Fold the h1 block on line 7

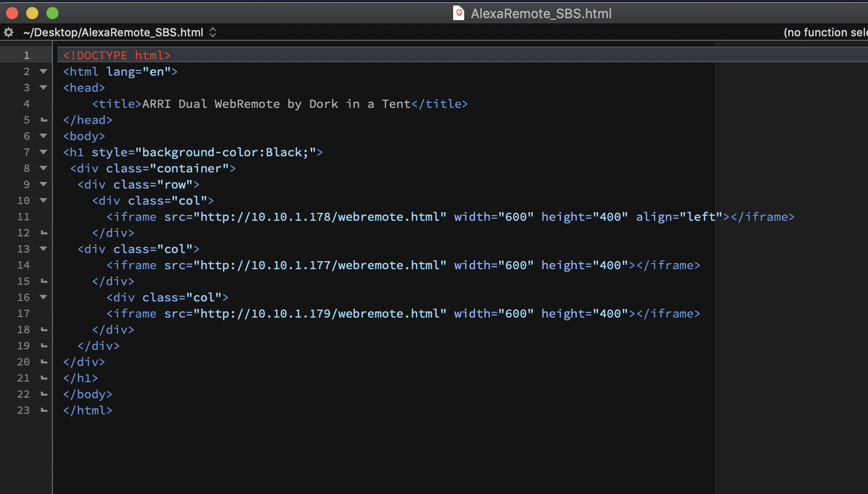point(43,152)
